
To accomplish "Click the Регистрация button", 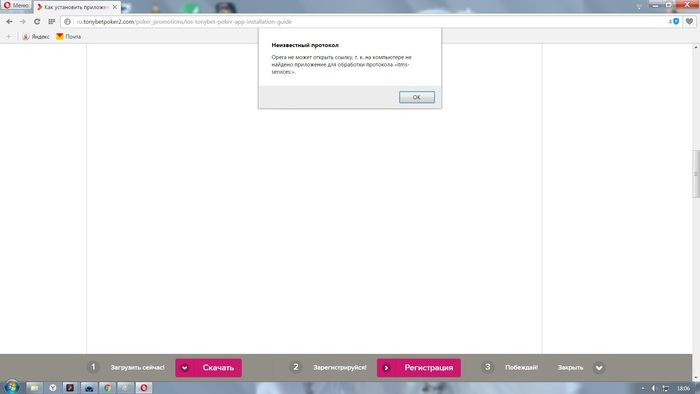I will pyautogui.click(x=419, y=368).
